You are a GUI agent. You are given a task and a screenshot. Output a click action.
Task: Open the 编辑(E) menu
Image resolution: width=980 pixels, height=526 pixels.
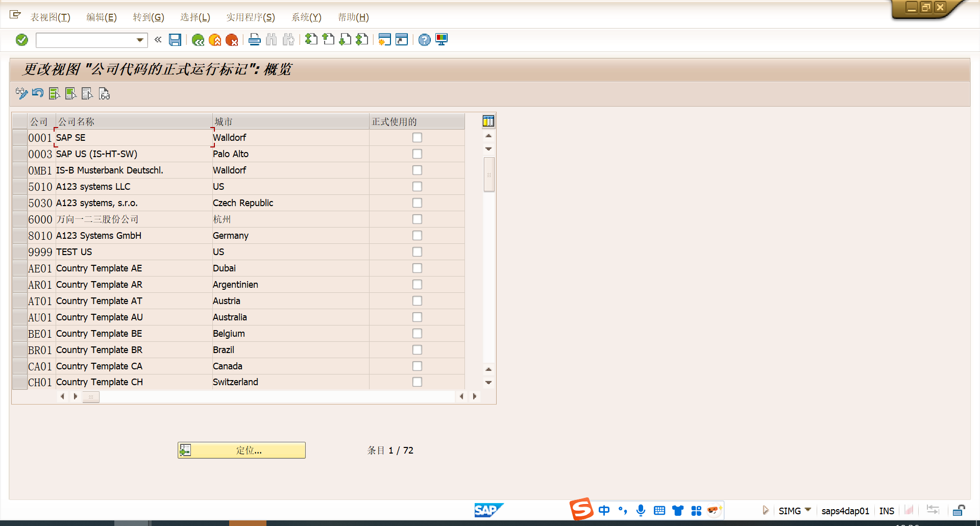pyautogui.click(x=101, y=17)
